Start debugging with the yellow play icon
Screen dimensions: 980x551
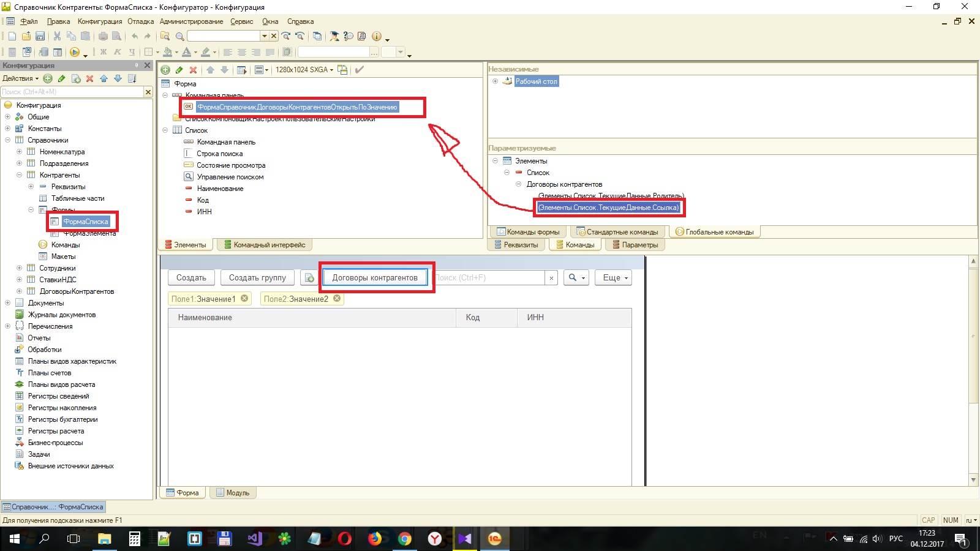[x=74, y=52]
